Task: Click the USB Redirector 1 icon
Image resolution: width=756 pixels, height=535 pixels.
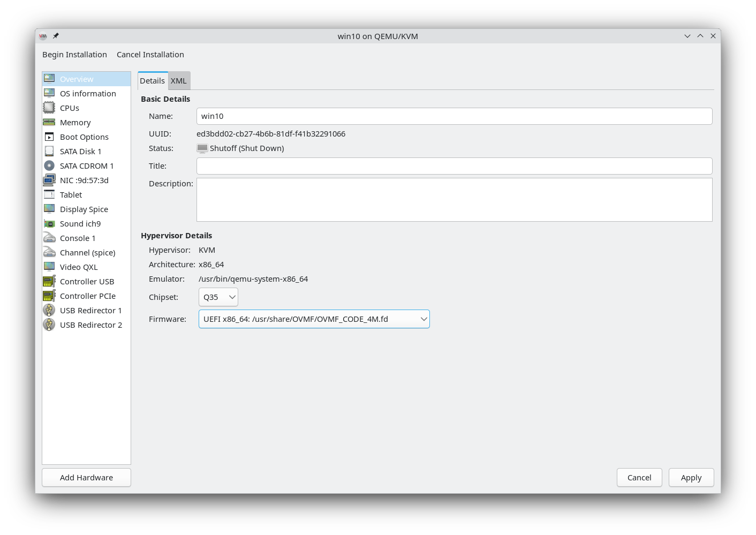Action: (49, 310)
